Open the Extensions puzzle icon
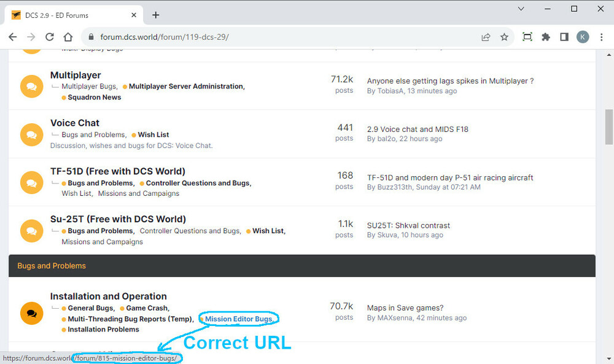This screenshot has width=614, height=364. pos(545,37)
